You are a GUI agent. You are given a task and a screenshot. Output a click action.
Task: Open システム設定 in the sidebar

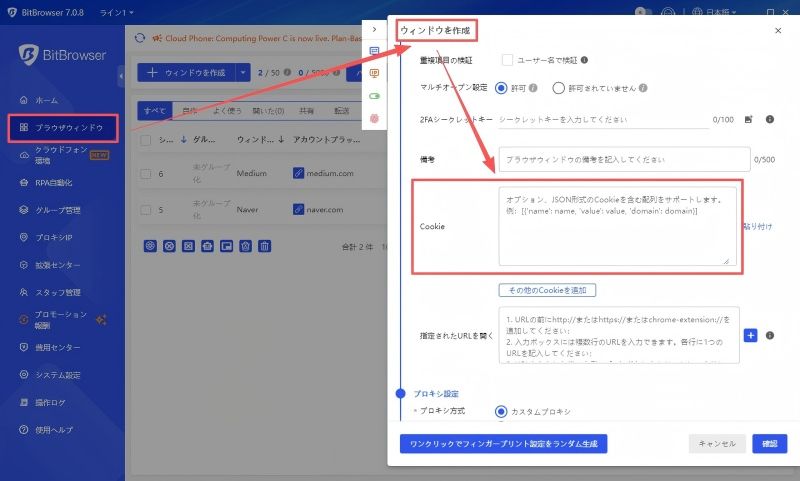[x=58, y=375]
